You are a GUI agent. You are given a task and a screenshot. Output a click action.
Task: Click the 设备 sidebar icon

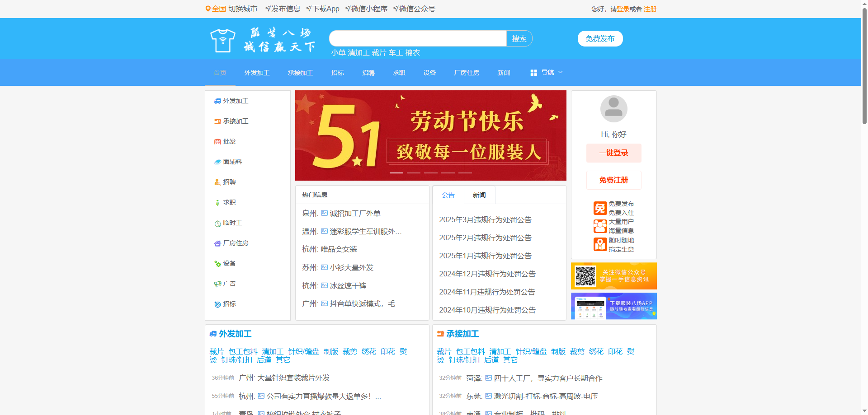(x=218, y=263)
